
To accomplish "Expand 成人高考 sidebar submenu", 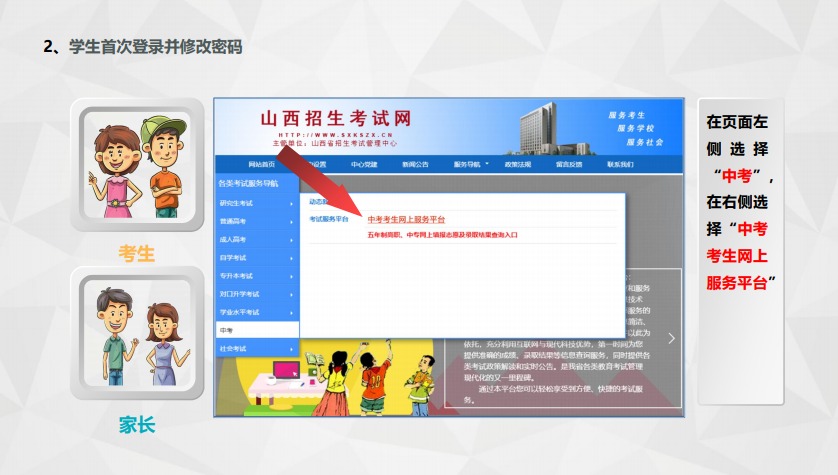I will coord(257,240).
